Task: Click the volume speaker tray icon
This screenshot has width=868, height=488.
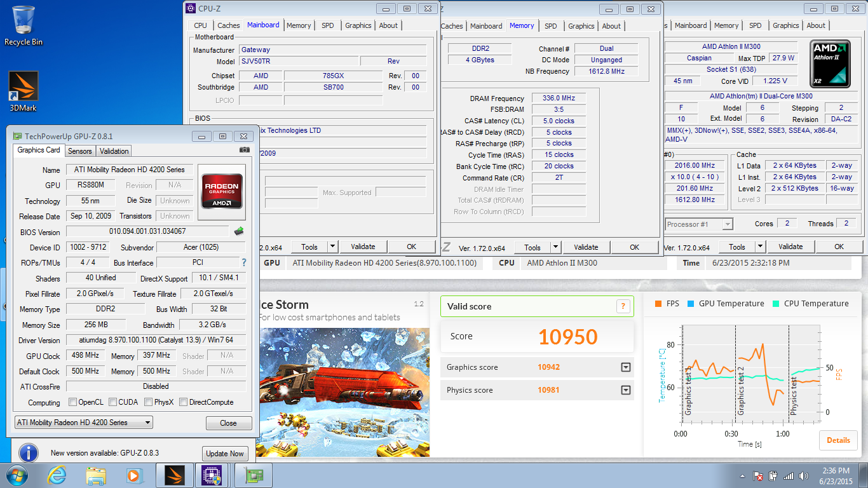Action: coord(804,476)
